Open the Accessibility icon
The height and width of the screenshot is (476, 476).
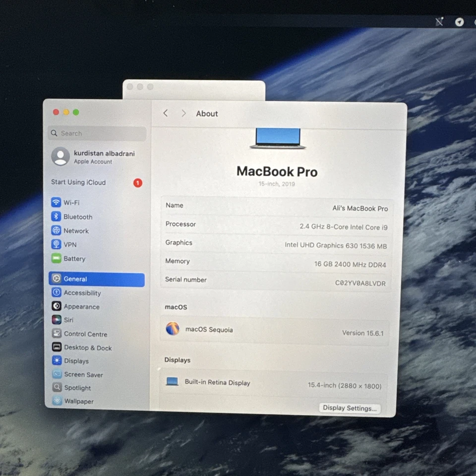tap(57, 293)
